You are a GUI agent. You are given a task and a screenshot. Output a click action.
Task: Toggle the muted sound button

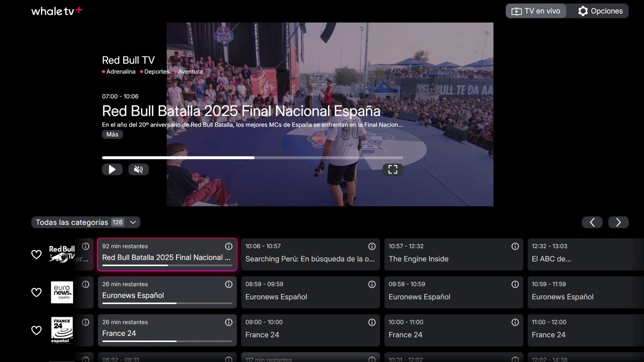point(138,169)
